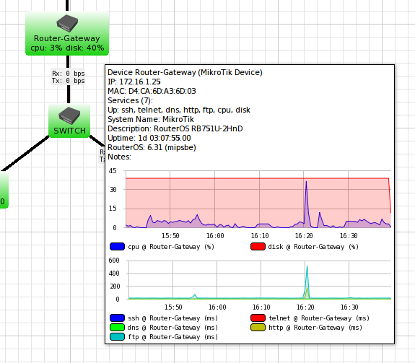Screen dimensions: 415x363
Task: Click the red disk legend swatch
Action: tap(258, 247)
